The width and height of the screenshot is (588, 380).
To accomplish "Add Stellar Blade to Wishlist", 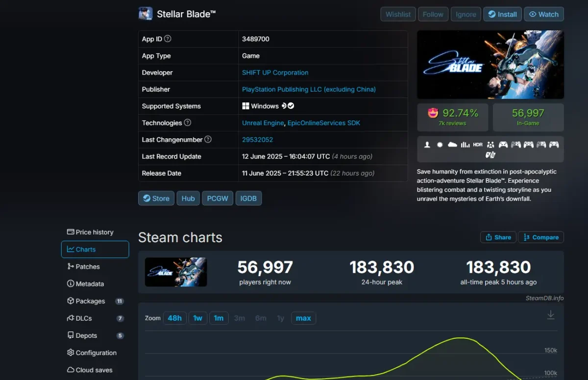I will [398, 14].
